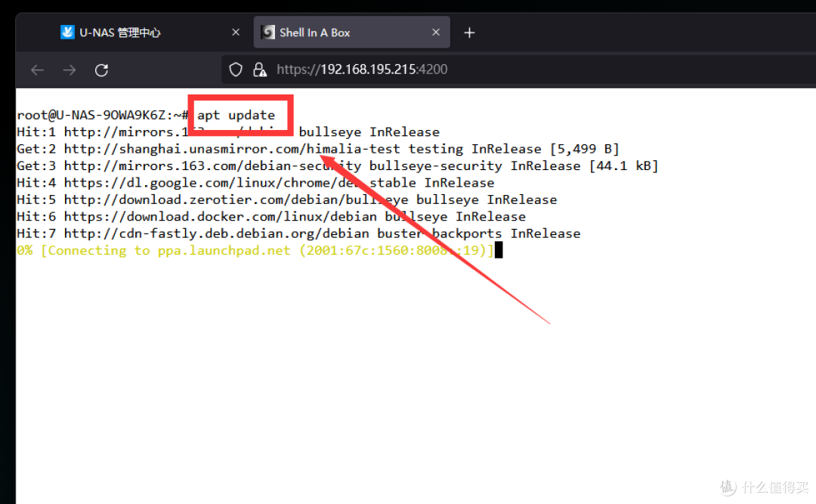Click the padlock site security icon
This screenshot has height=504, width=816.
point(259,70)
